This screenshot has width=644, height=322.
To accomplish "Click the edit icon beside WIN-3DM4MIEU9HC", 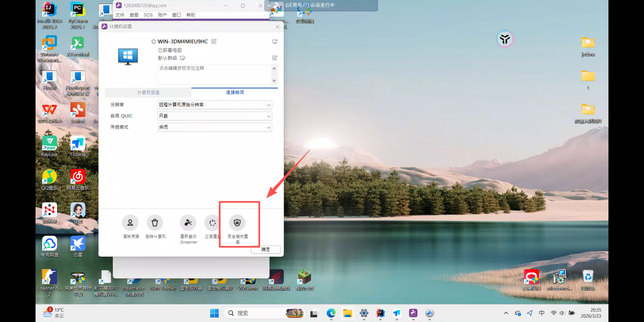I will [214, 41].
